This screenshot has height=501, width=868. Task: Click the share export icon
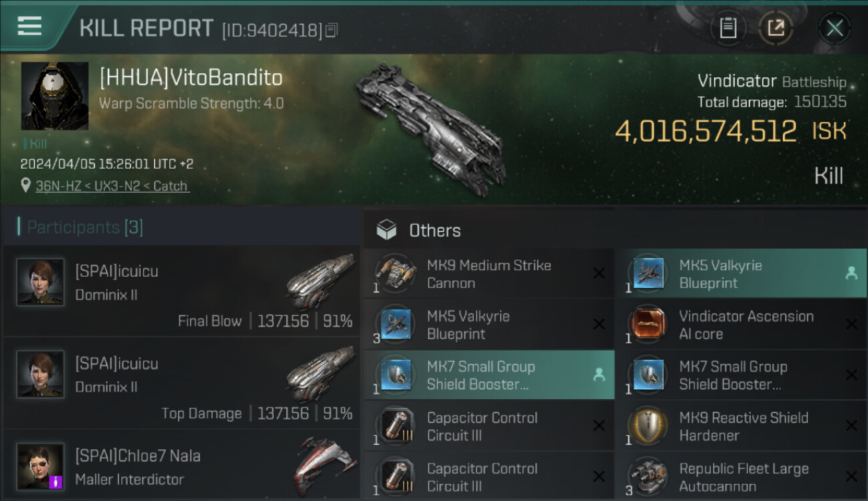click(x=775, y=28)
